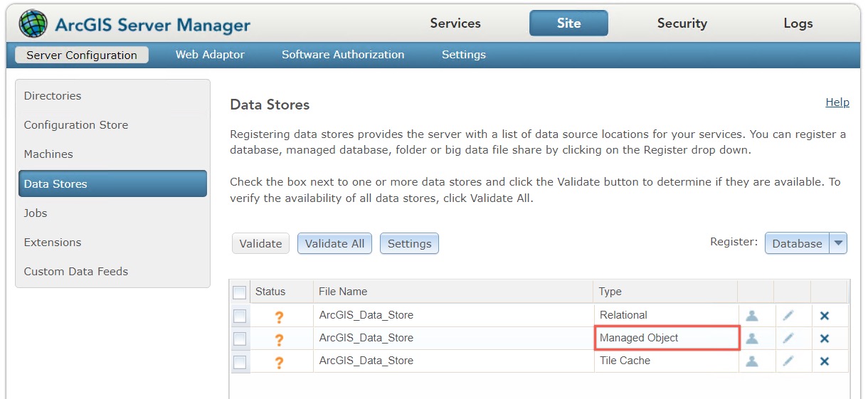Image resolution: width=868 pixels, height=399 pixels.
Task: Select Configuration Store in the sidebar
Action: coord(76,125)
